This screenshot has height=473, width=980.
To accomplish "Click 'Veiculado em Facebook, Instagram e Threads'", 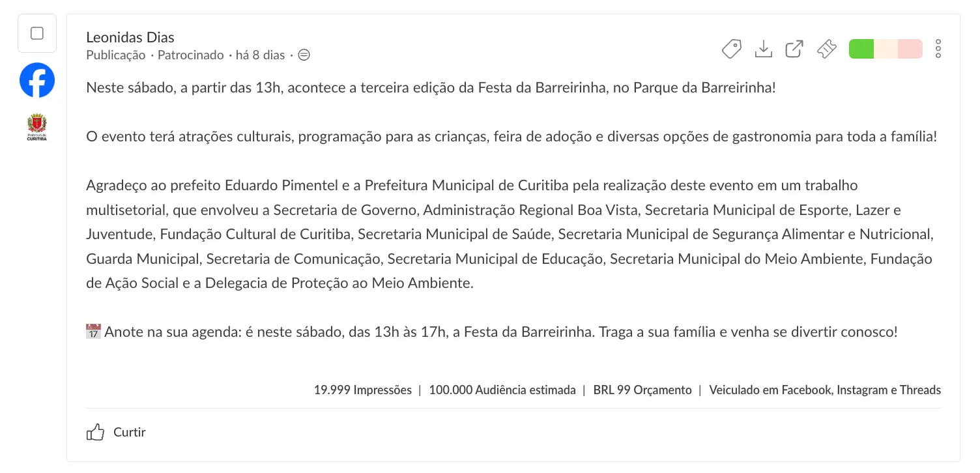I will [825, 390].
